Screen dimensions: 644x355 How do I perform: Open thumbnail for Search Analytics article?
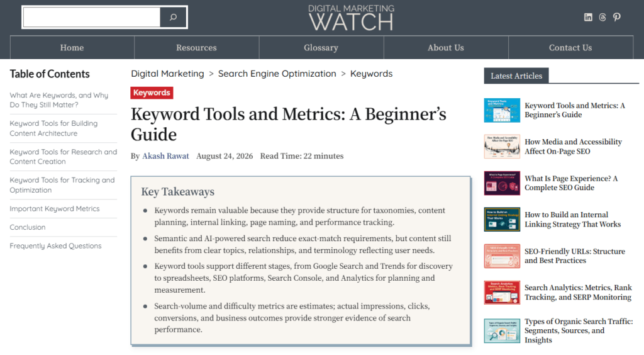tap(502, 293)
